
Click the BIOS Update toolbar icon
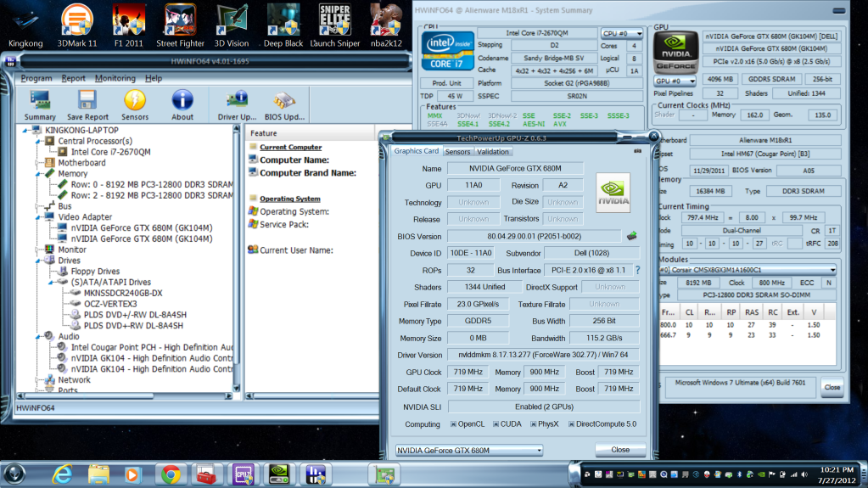284,105
